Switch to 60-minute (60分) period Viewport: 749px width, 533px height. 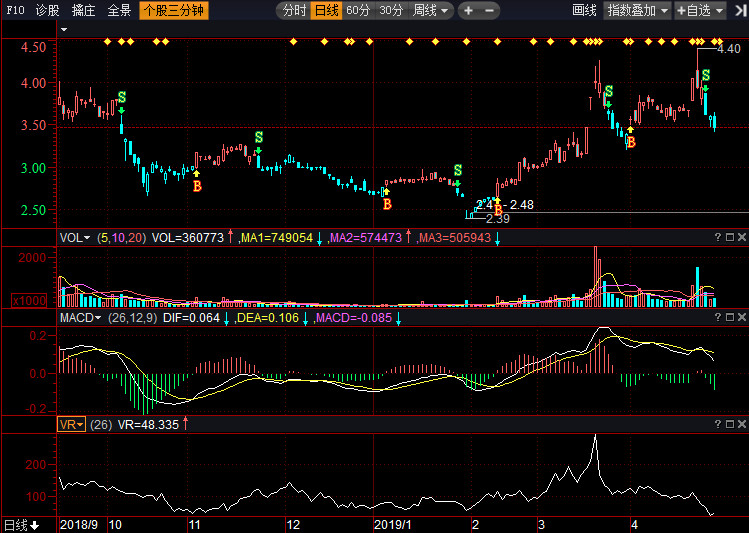point(358,11)
